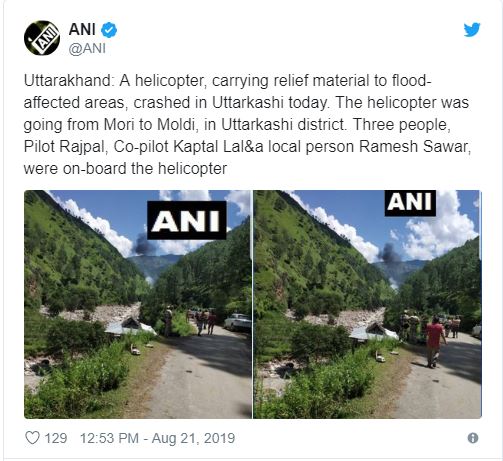The width and height of the screenshot is (503, 461).
Task: View the right crash site photo
Action: (x=367, y=304)
